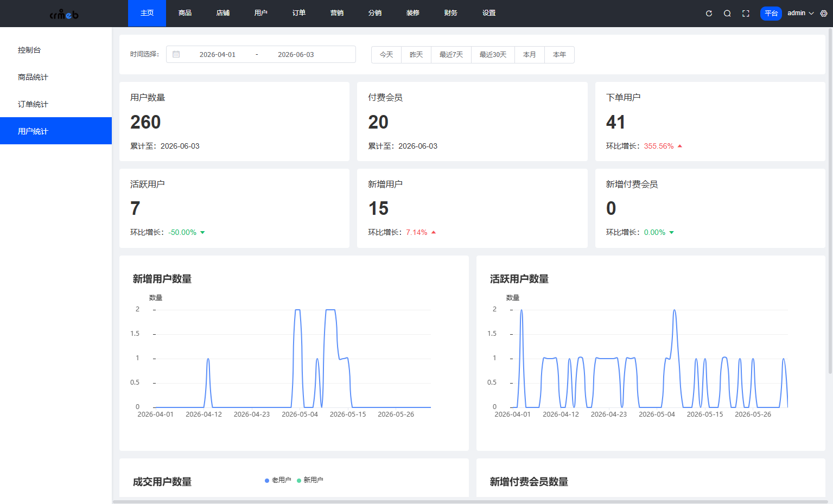Viewport: 833px width, 504px height.
Task: Click 2026-05-04 axis label in 新增用户数量 chart
Action: point(300,414)
